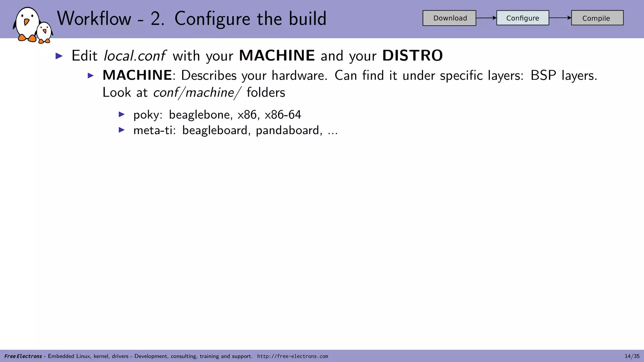This screenshot has height=362, width=644.
Task: Click the arrow between Configure and Compile
Action: pyautogui.click(x=560, y=18)
